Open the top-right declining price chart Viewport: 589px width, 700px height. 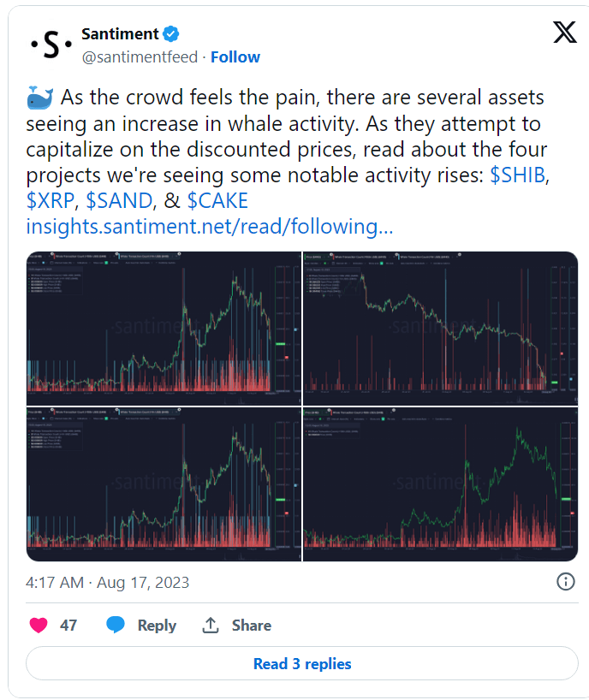point(441,328)
